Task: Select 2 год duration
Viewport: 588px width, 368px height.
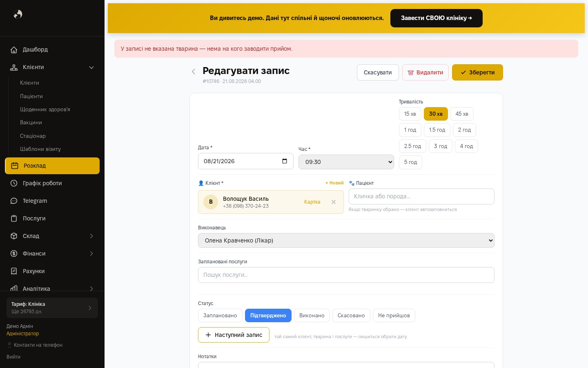Action: click(464, 130)
